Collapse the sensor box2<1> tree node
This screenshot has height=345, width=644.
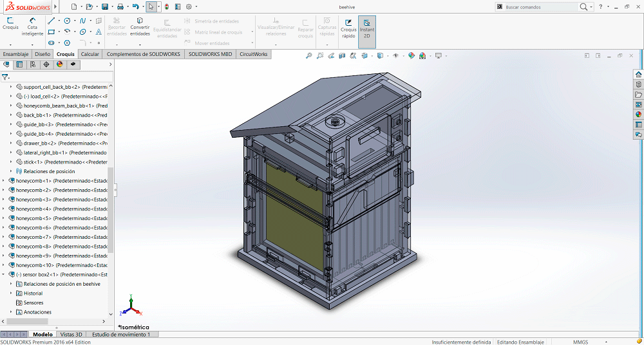(4, 274)
